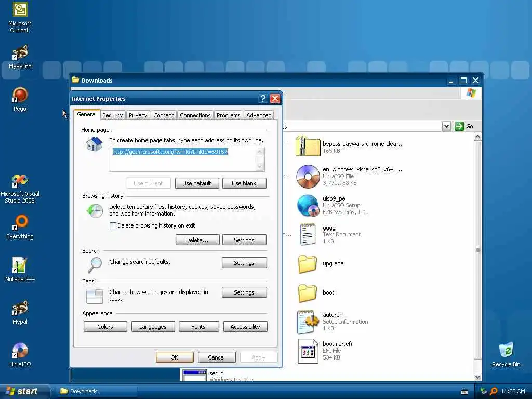The image size is (532, 399).
Task: Select the uiso9_pe setup icon
Action: 308,205
